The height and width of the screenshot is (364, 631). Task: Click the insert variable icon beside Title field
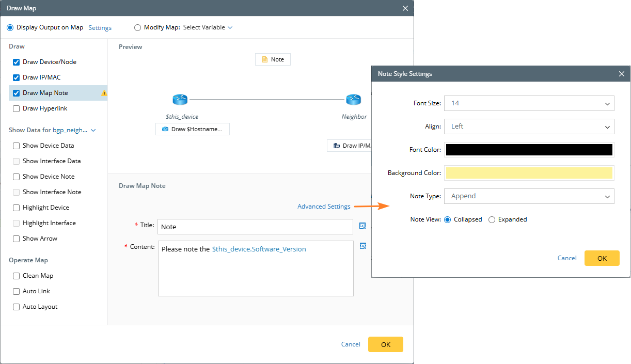click(x=362, y=226)
